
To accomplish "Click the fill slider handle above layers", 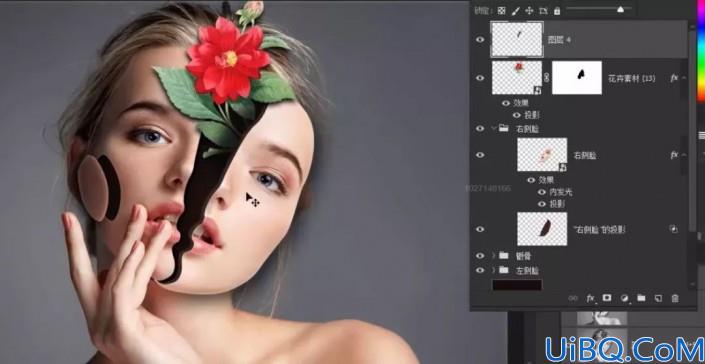I will [620, 9].
